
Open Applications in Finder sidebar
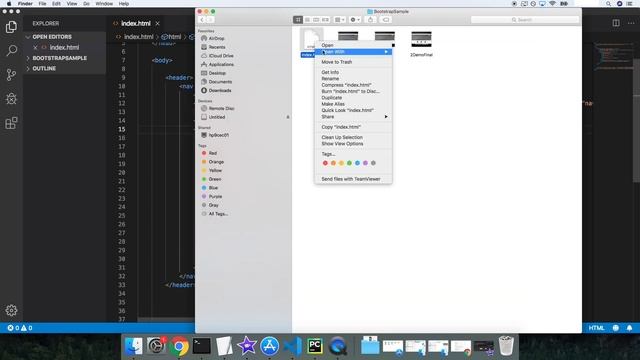tap(221, 64)
